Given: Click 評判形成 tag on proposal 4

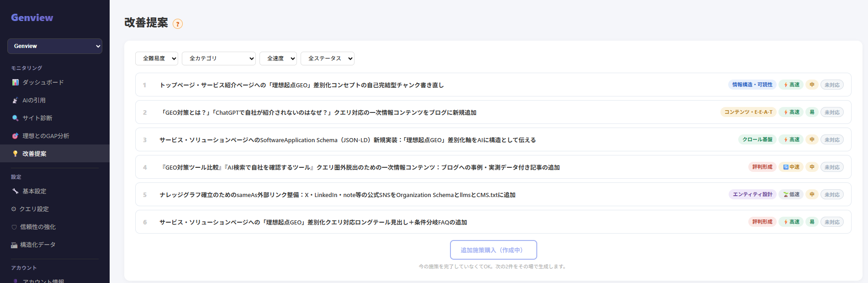Looking at the screenshot, I should tap(762, 167).
